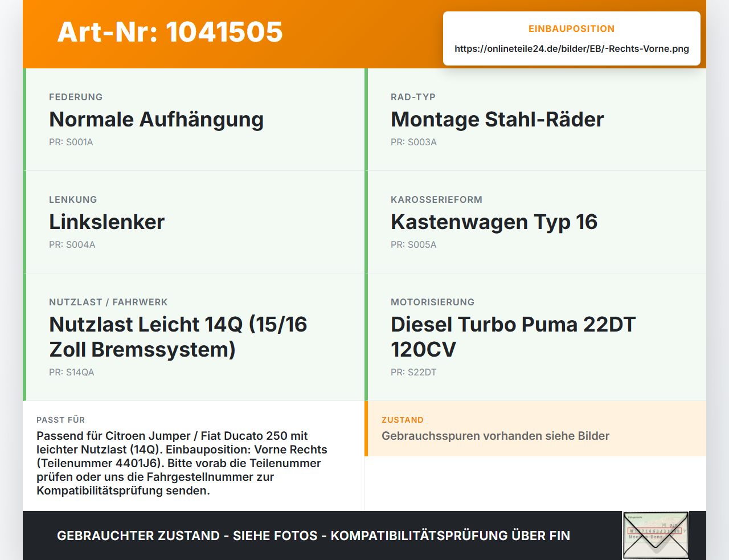Image resolution: width=729 pixels, height=560 pixels.
Task: Click the PASST FÜR label
Action: (60, 420)
